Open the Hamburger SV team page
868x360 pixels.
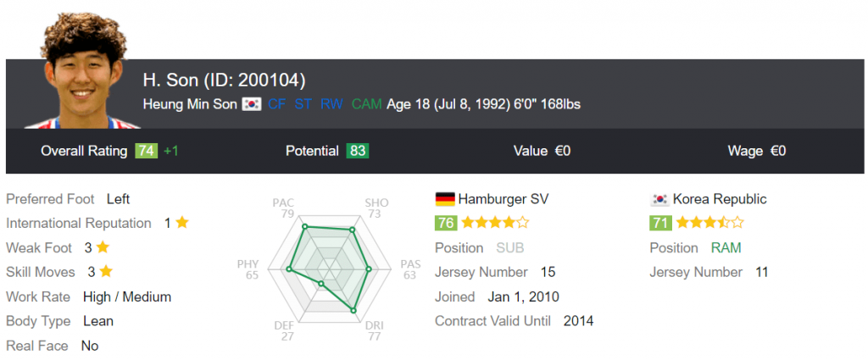[x=503, y=199]
